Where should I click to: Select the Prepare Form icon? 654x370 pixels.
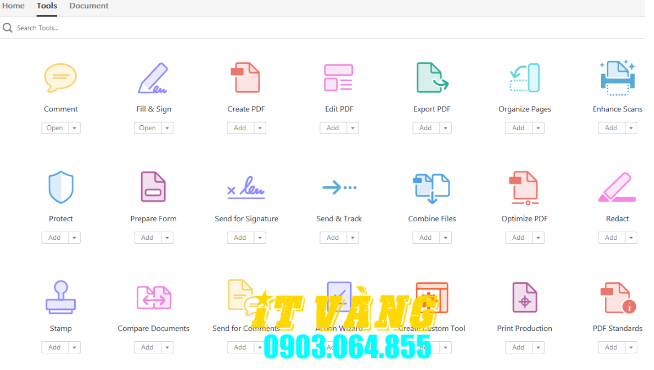click(153, 187)
